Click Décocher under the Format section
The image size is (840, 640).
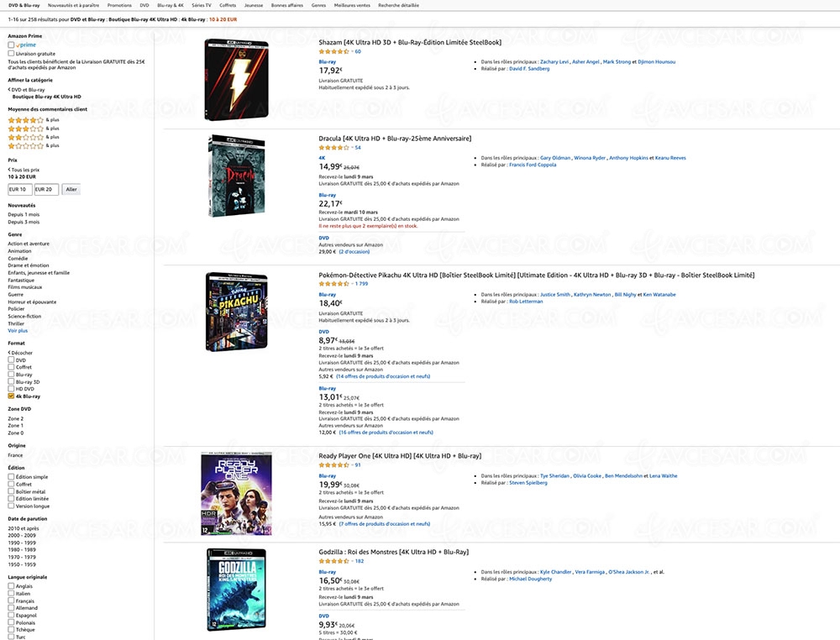(20, 353)
